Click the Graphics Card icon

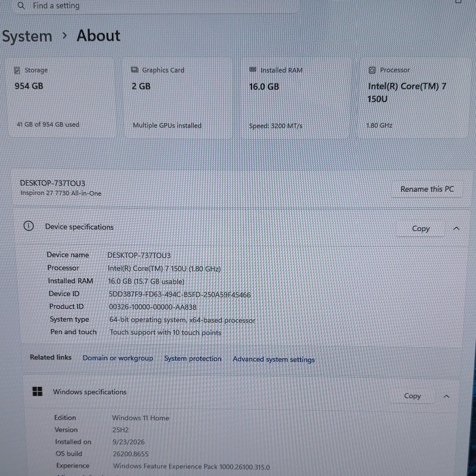[135, 70]
